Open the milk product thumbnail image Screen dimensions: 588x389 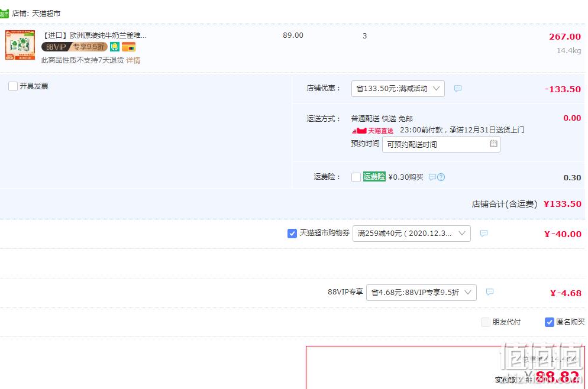pyautogui.click(x=20, y=45)
